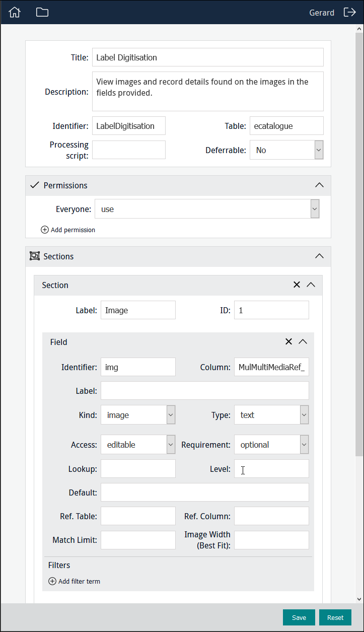Collapse the Sections panel
Screen dimensions: 364x632
point(319,256)
